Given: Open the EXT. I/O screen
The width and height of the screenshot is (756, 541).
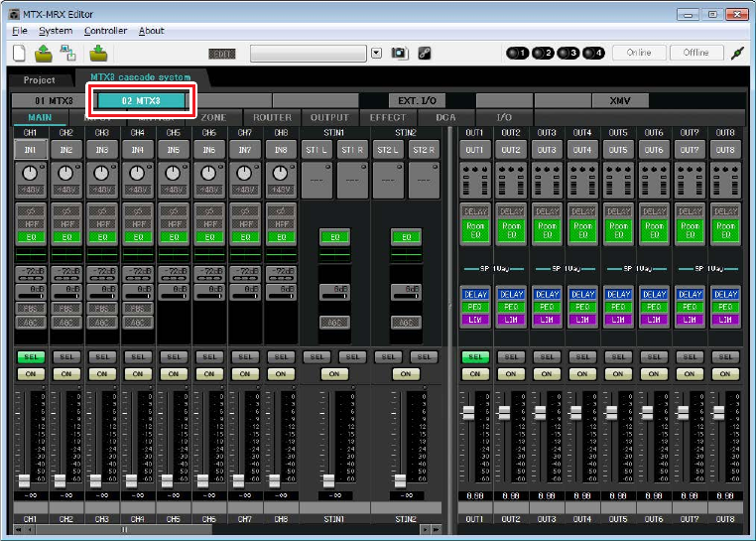Looking at the screenshot, I should tap(417, 101).
